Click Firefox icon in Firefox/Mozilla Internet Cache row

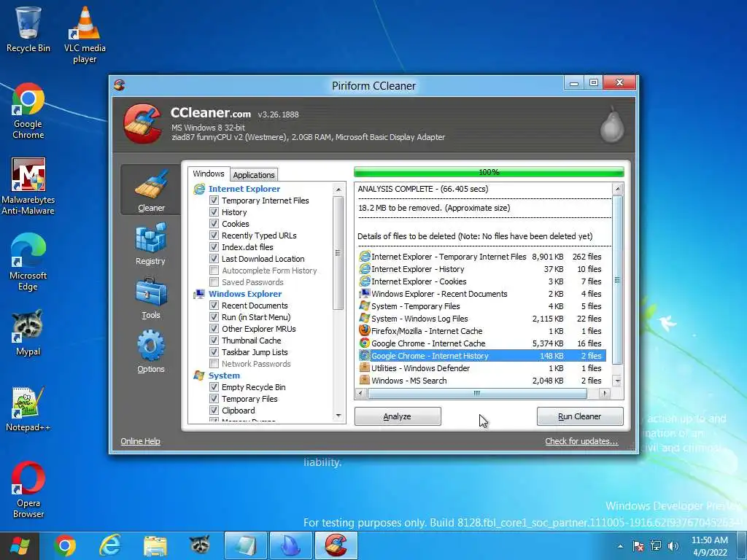[x=365, y=331]
